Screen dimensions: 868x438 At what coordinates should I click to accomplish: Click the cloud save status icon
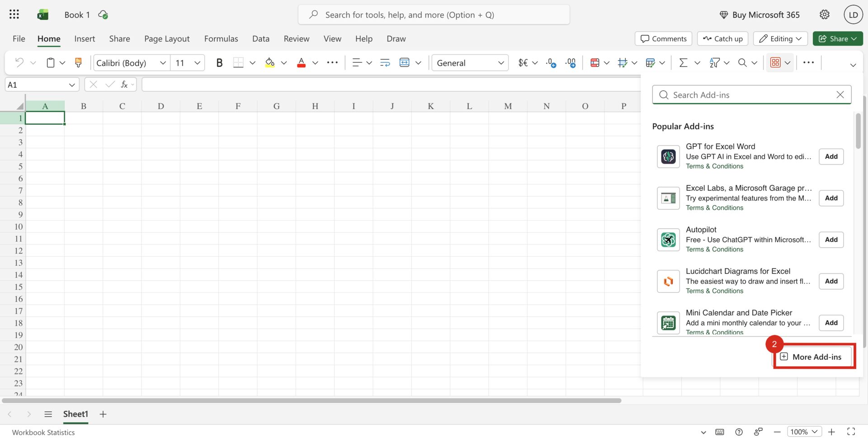(x=103, y=14)
